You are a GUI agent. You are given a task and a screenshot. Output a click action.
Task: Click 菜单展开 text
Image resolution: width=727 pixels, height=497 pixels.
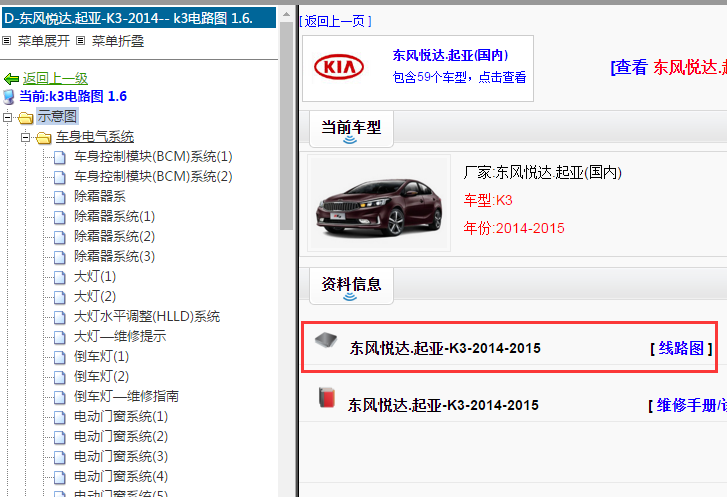pos(44,41)
